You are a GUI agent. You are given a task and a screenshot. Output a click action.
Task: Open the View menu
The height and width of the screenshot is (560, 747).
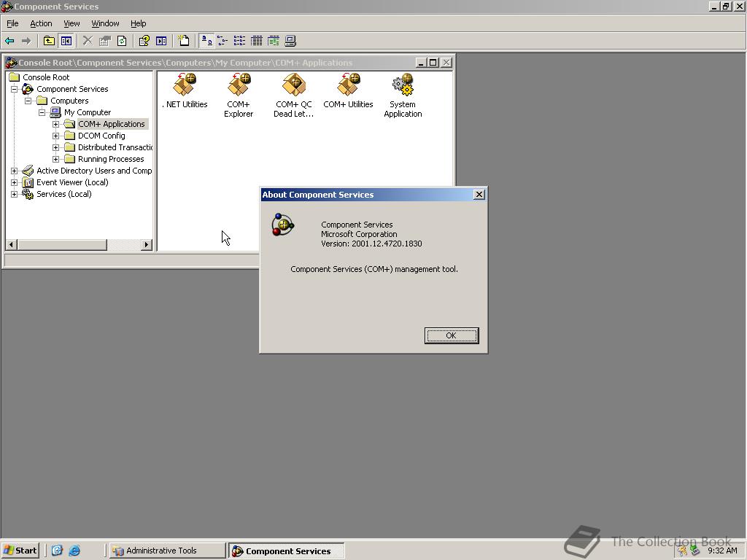pyautogui.click(x=71, y=23)
